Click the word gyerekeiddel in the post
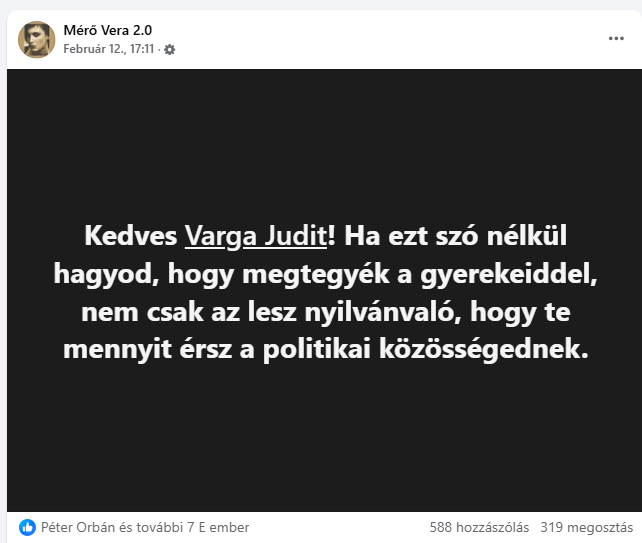642x543 pixels. [x=509, y=274]
